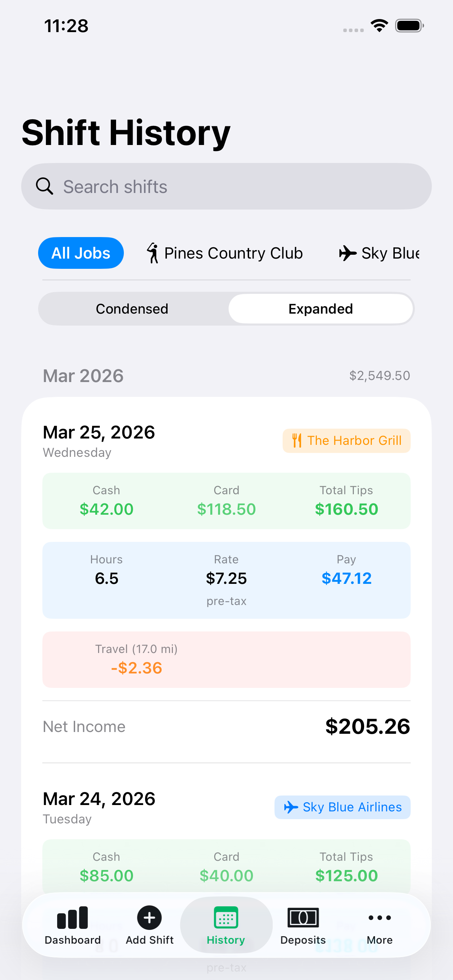Open the Deposits banknote icon
This screenshot has height=980, width=453.
[303, 918]
